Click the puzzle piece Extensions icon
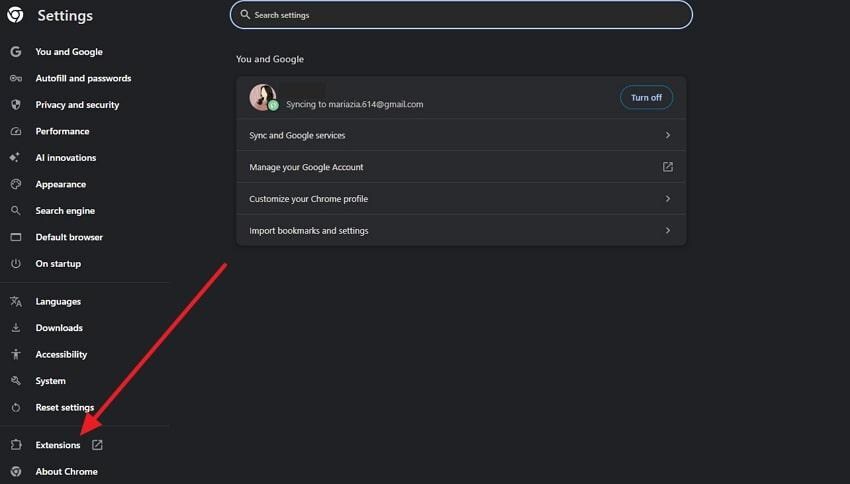850x484 pixels. (x=16, y=445)
